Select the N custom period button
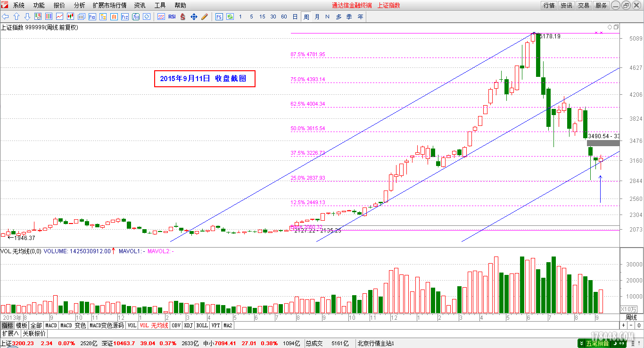 click(x=327, y=17)
